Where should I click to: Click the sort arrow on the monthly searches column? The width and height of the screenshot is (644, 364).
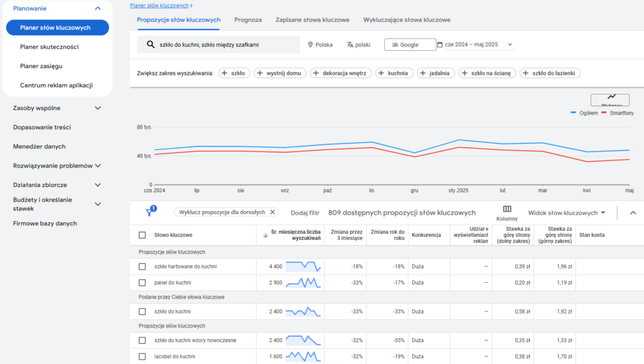pos(265,236)
